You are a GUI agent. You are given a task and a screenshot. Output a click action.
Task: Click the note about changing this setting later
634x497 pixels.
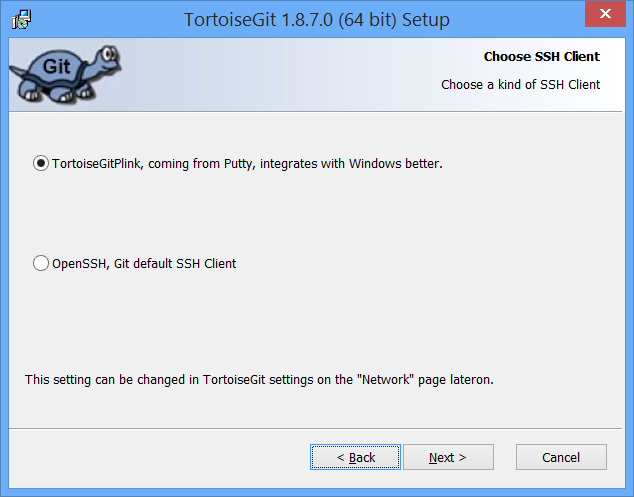coord(259,380)
